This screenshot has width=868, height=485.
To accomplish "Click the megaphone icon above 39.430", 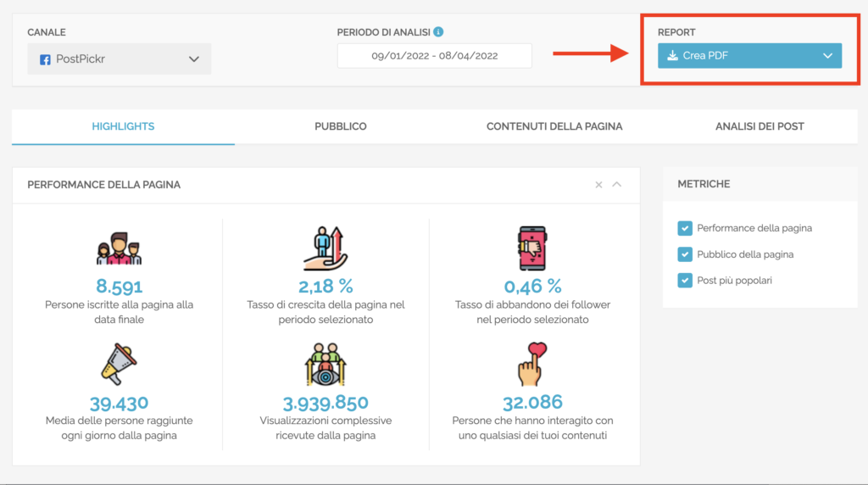I will pos(119,364).
